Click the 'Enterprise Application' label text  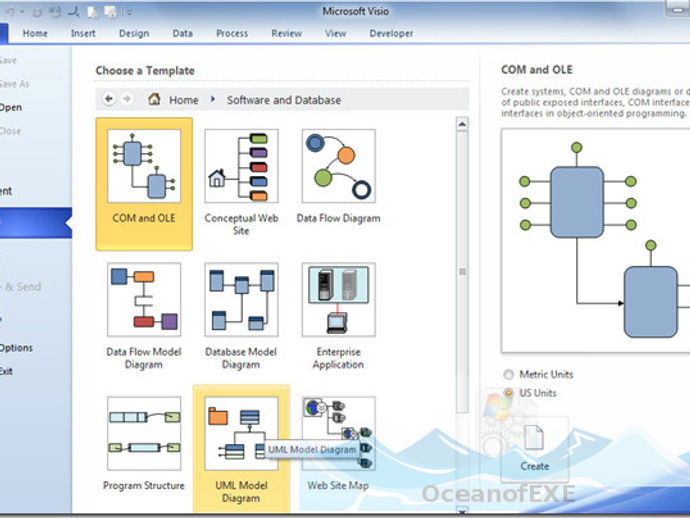[338, 358]
